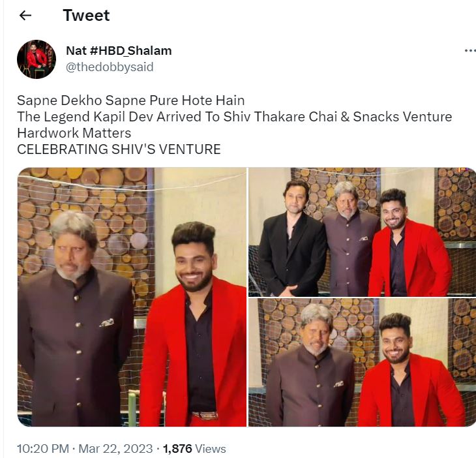
Task: Open the round profile avatar
Action: 37,59
